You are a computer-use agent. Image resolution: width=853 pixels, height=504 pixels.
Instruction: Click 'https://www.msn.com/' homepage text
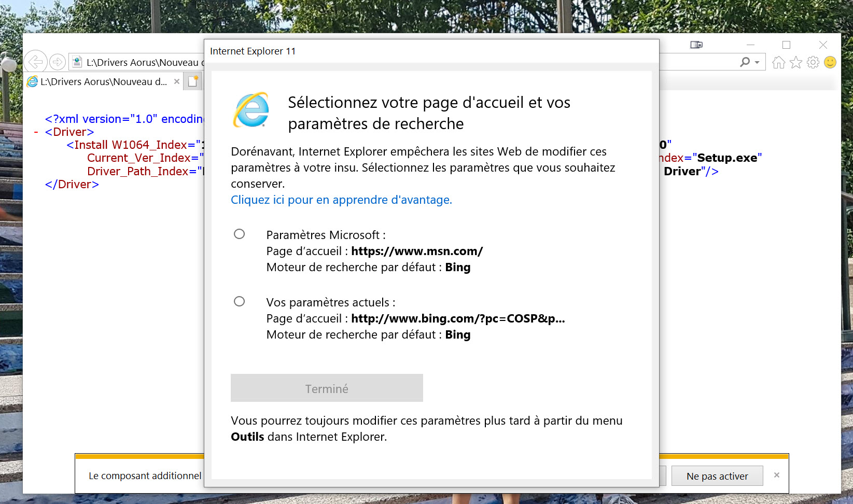[x=417, y=251]
